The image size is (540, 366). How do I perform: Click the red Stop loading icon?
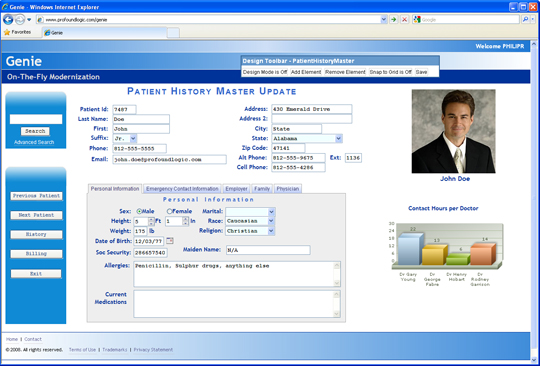[x=404, y=20]
